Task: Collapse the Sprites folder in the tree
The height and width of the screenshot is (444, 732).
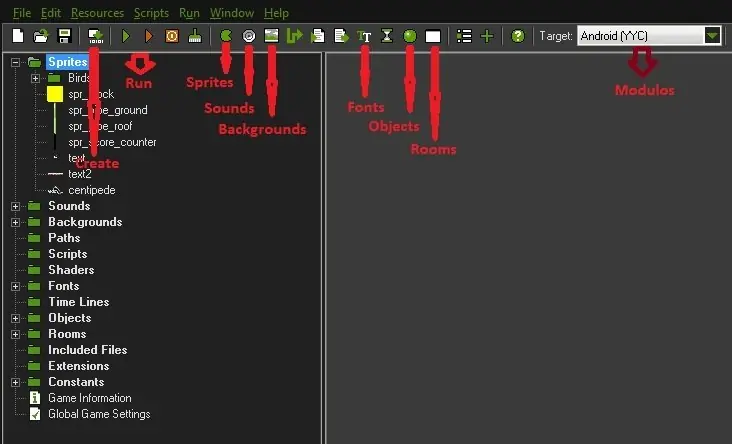Action: coord(15,62)
